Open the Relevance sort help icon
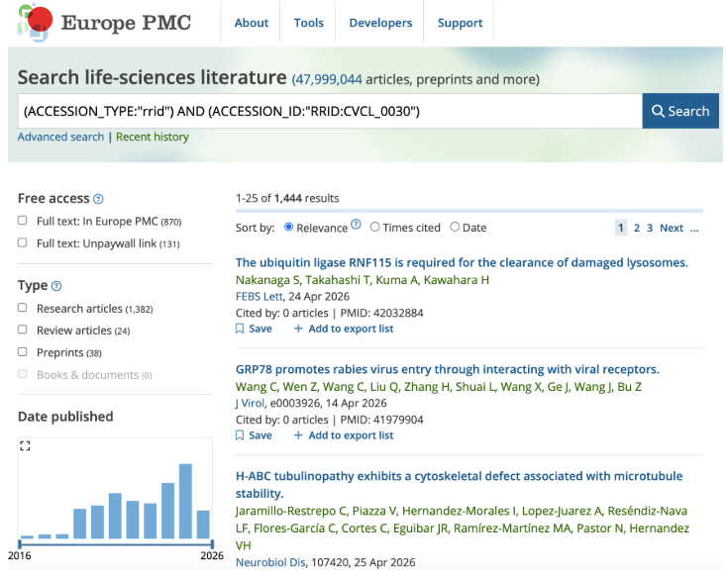The width and height of the screenshot is (728, 572). tap(356, 224)
